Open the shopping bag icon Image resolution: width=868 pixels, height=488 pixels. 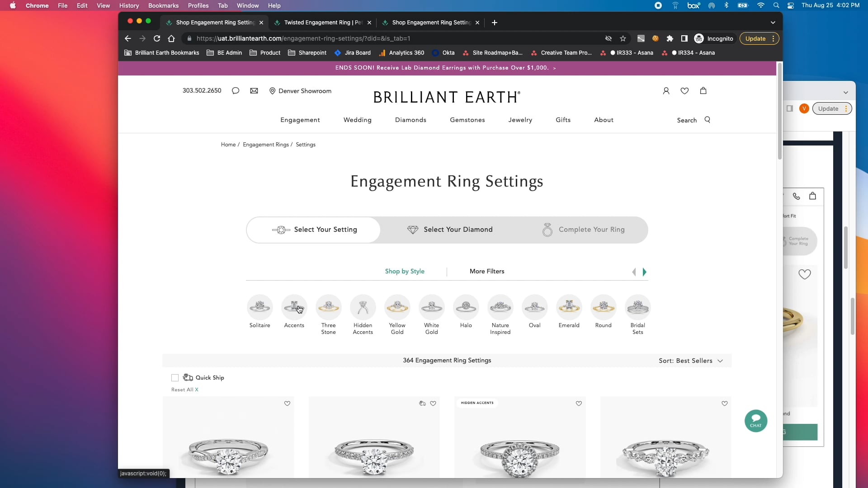point(703,90)
